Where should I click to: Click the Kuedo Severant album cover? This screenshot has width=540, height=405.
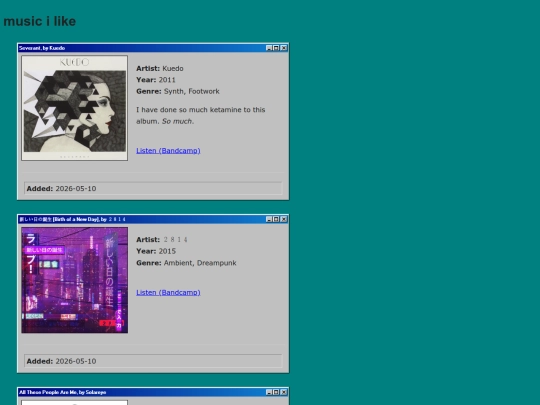pos(74,108)
